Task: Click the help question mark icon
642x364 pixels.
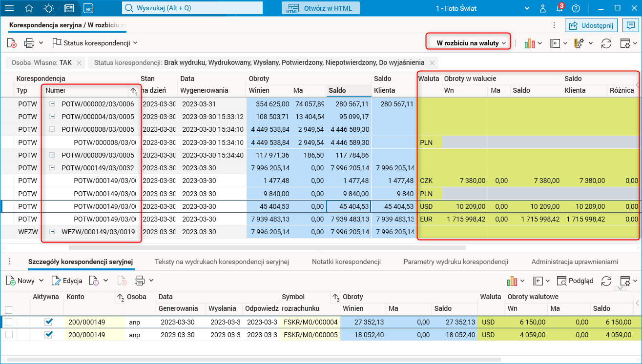Action: pyautogui.click(x=576, y=8)
